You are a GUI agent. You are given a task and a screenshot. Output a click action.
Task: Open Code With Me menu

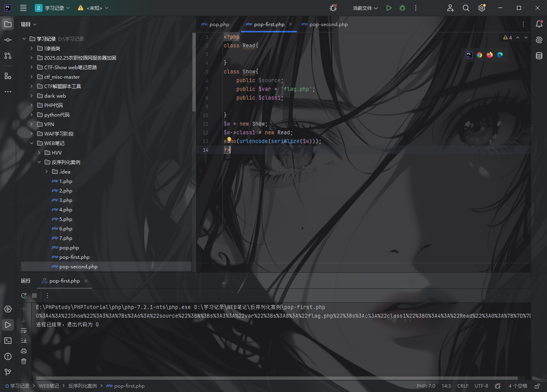(x=451, y=8)
